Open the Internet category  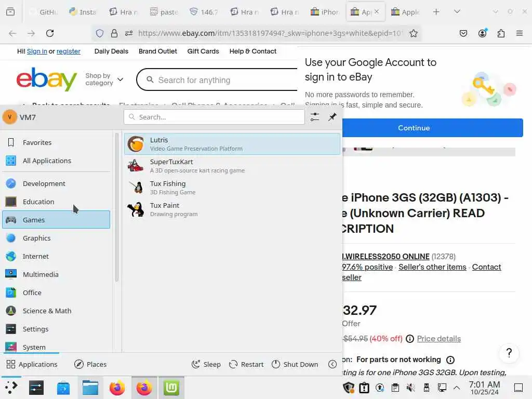tap(56, 257)
